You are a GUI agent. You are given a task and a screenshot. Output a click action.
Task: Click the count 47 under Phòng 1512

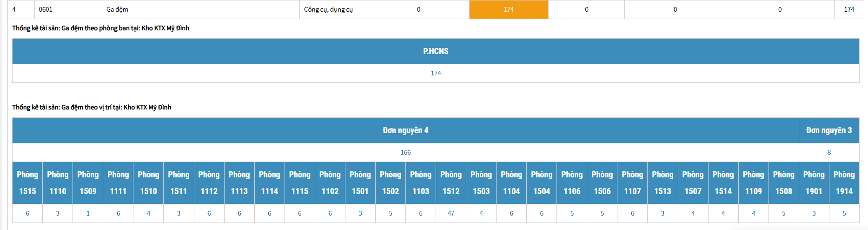451,213
